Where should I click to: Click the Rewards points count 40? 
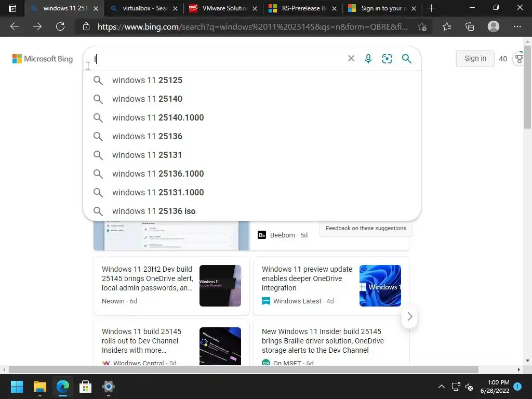pyautogui.click(x=503, y=59)
